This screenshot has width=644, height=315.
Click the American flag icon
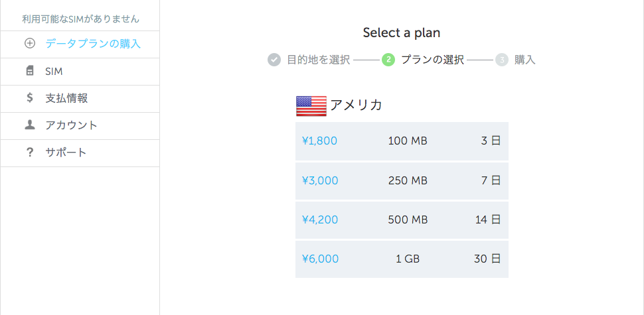click(311, 106)
